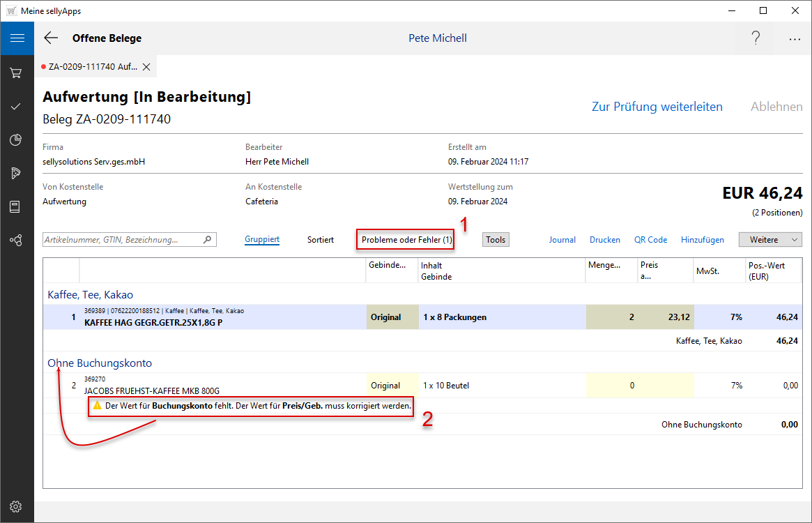Click the help question mark icon

point(756,38)
